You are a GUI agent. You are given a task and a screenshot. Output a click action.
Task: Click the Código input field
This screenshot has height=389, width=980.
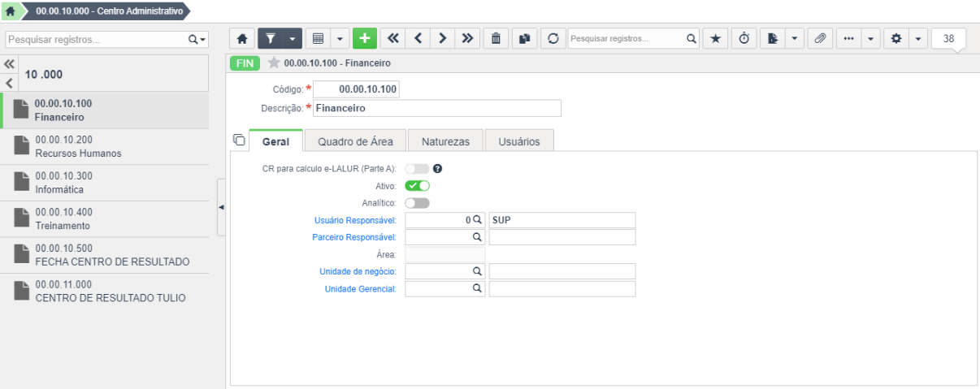click(357, 89)
